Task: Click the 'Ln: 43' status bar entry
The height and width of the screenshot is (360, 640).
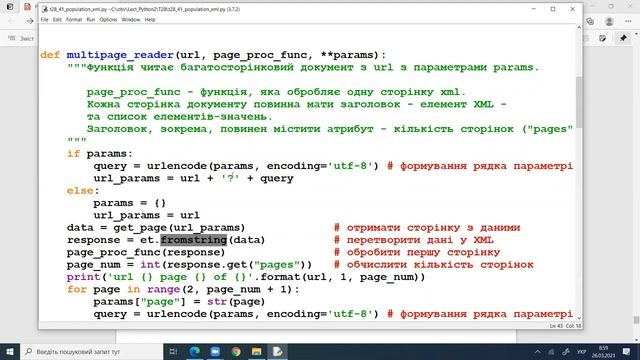Action: 556,326
